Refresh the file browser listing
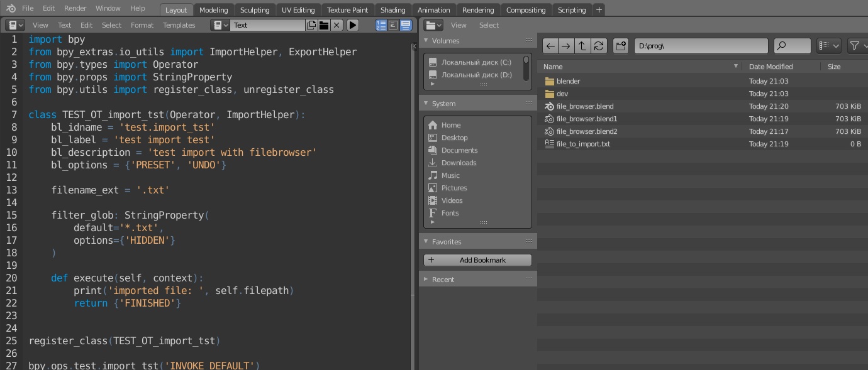This screenshot has height=370, width=868. pos(599,45)
